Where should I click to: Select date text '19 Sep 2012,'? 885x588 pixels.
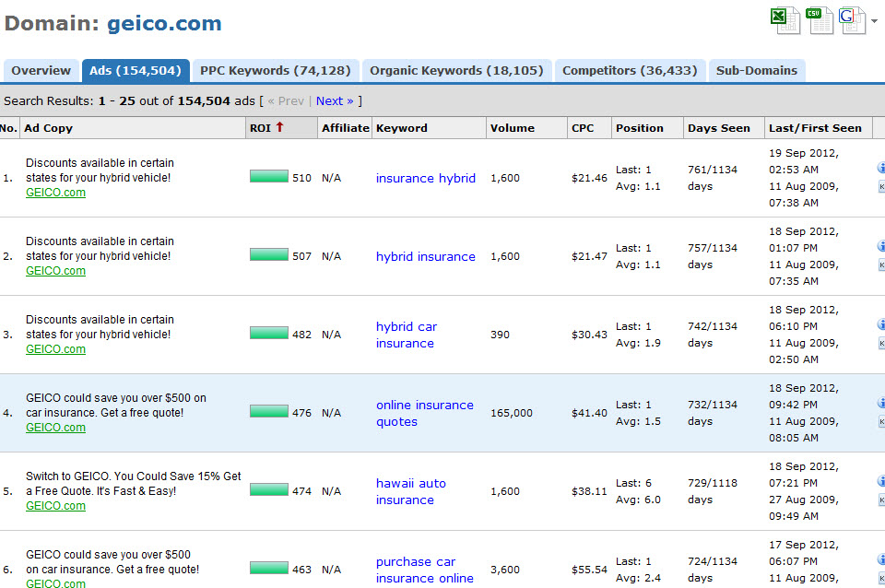pyautogui.click(x=804, y=154)
